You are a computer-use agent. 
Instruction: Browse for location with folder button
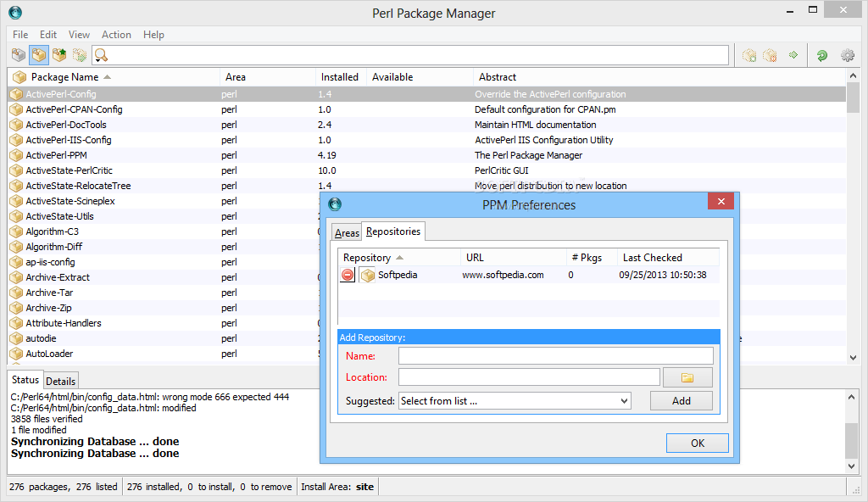click(x=687, y=377)
